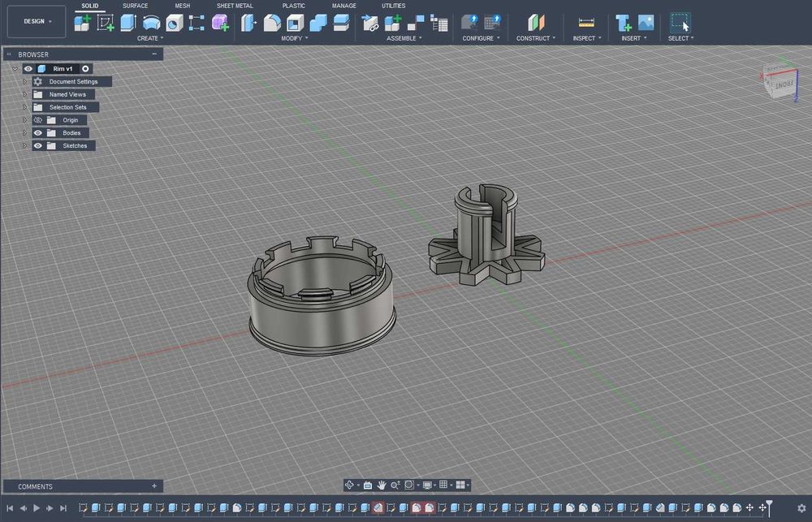
Task: Open the Insert menu dropdown
Action: click(x=634, y=38)
